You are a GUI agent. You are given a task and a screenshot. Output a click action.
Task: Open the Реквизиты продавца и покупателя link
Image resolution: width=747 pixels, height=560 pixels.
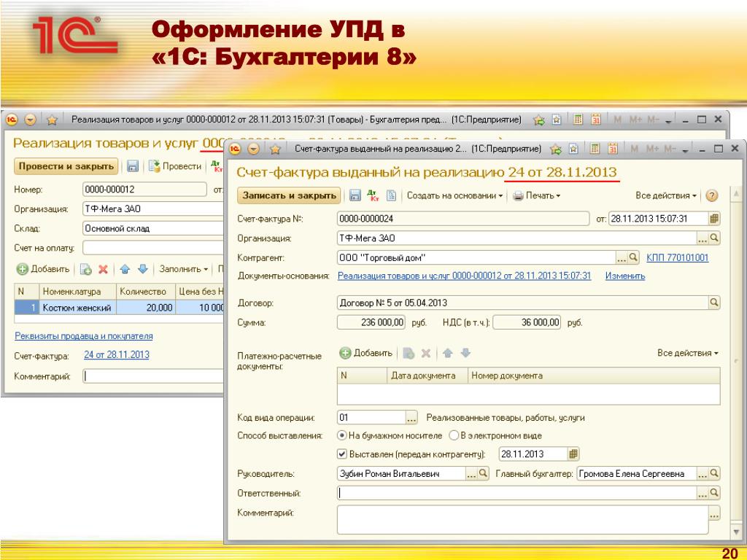click(x=84, y=336)
